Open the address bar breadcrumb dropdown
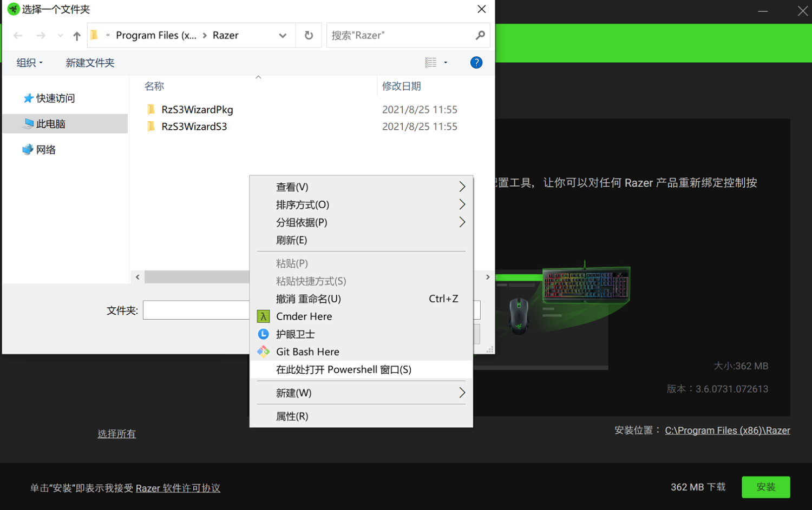This screenshot has width=812, height=510. pos(283,35)
